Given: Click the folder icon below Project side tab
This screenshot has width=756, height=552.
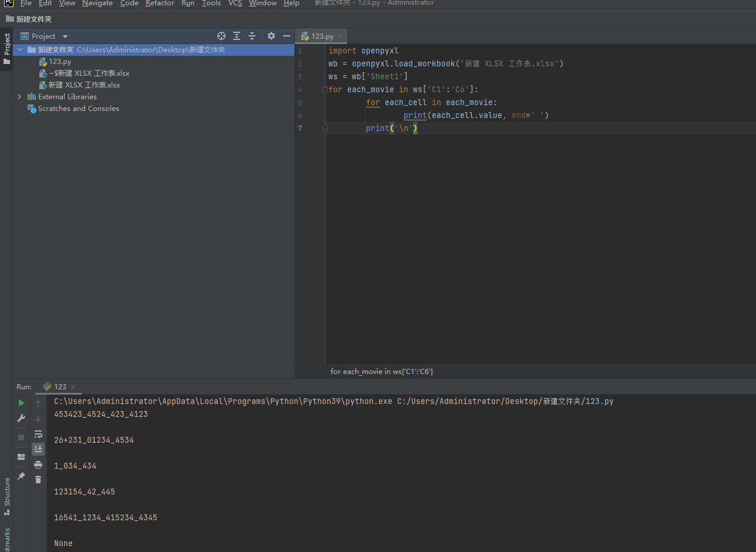Looking at the screenshot, I should (x=6, y=61).
